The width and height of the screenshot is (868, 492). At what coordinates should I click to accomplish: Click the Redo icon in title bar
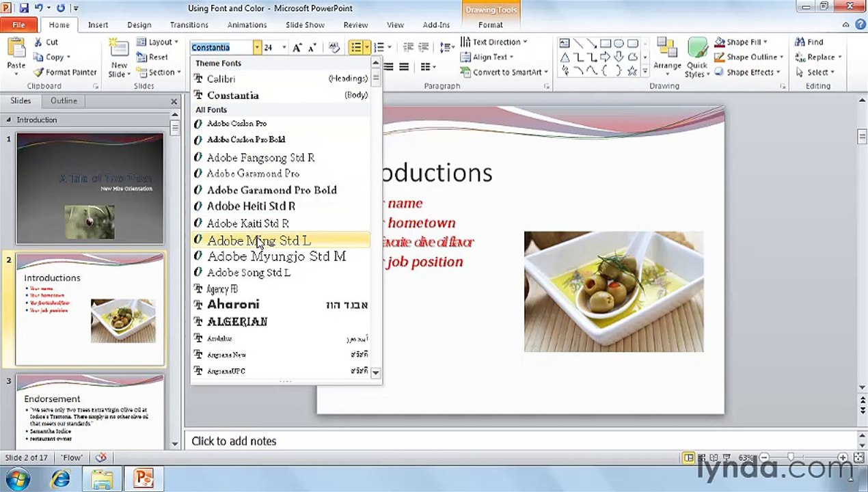point(61,8)
